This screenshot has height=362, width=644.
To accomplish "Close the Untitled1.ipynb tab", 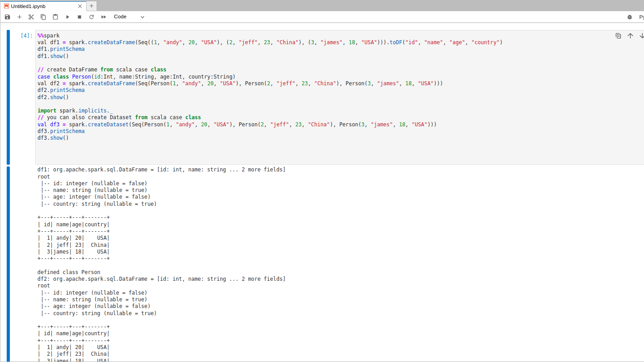I will 80,6.
